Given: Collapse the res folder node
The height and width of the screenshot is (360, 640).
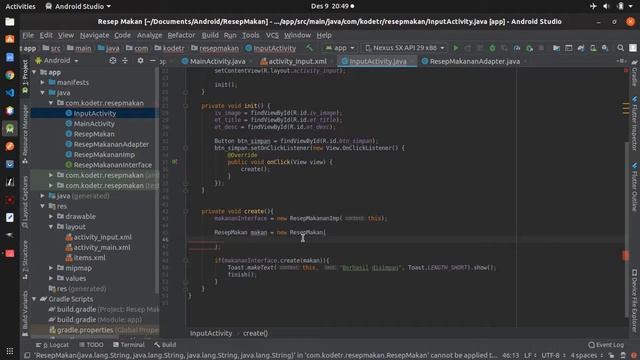Looking at the screenshot, I should click(43, 206).
